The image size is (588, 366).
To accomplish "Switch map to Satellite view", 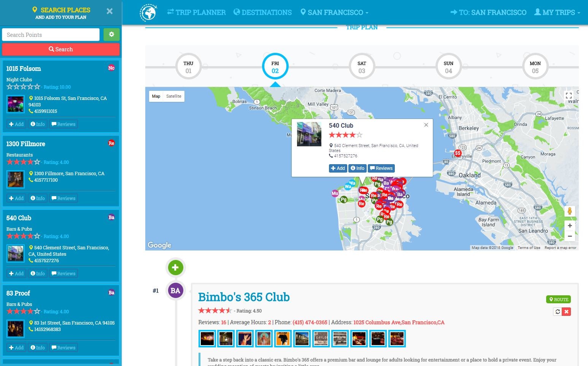I will (x=174, y=97).
